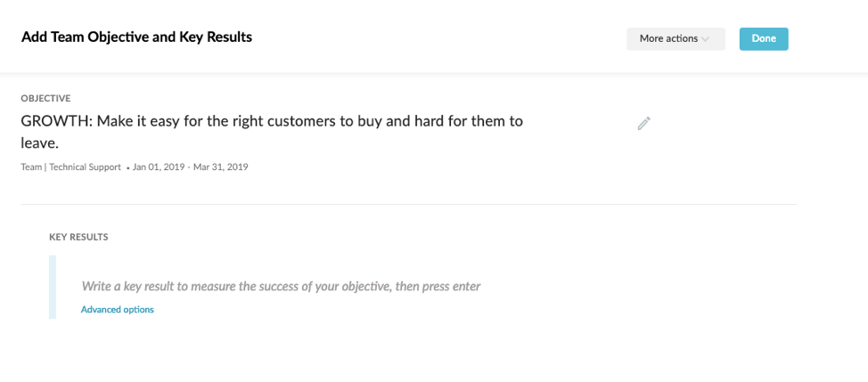This screenshot has width=868, height=382.
Task: Click the word GROWTH in the objective
Action: coord(54,121)
